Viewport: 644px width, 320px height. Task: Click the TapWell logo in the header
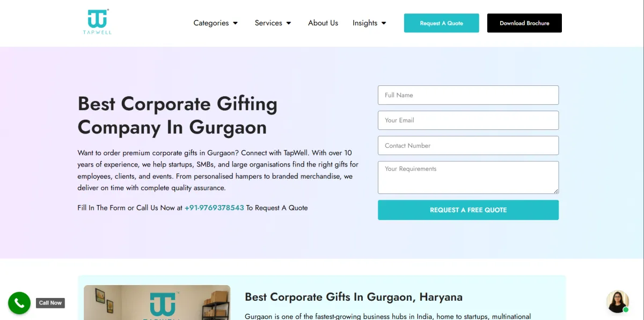click(98, 22)
